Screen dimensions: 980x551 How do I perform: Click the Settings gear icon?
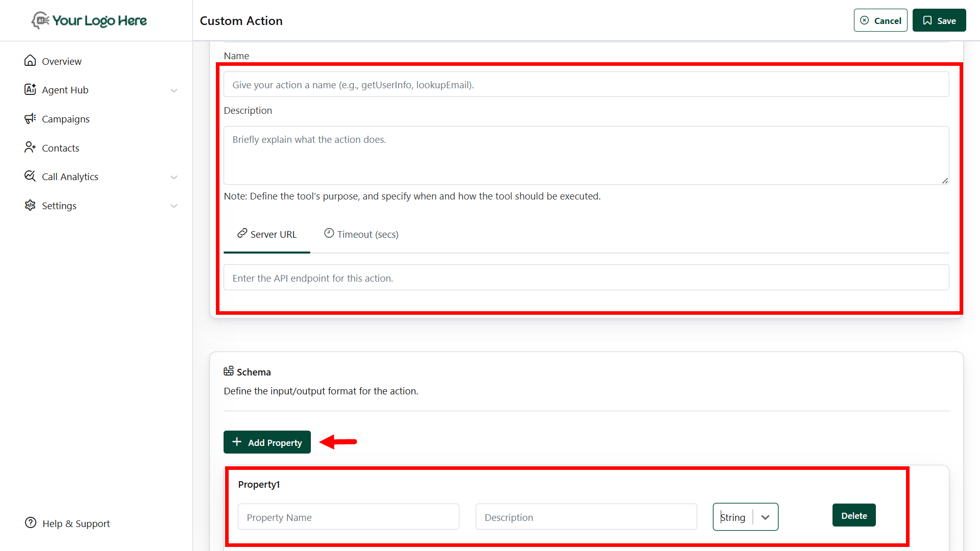tap(30, 205)
